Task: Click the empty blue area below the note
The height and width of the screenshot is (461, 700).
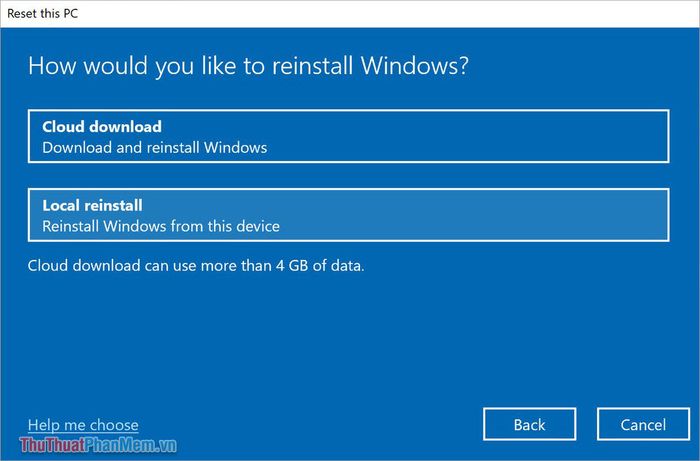Action: click(x=348, y=339)
